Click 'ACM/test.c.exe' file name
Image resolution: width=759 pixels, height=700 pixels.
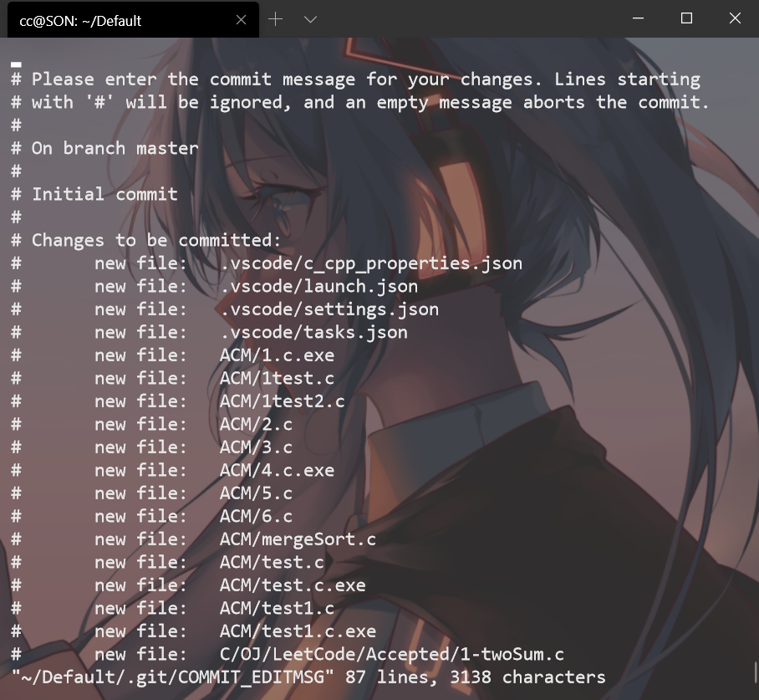click(293, 585)
